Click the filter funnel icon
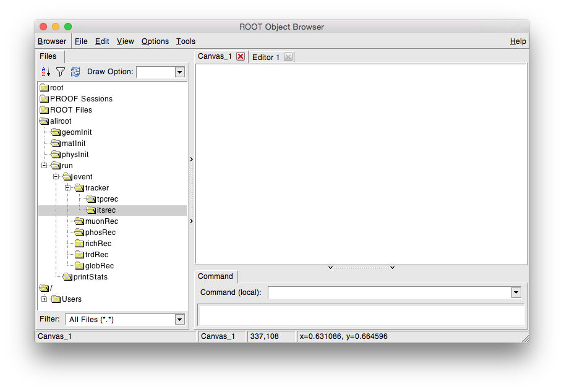 [61, 72]
